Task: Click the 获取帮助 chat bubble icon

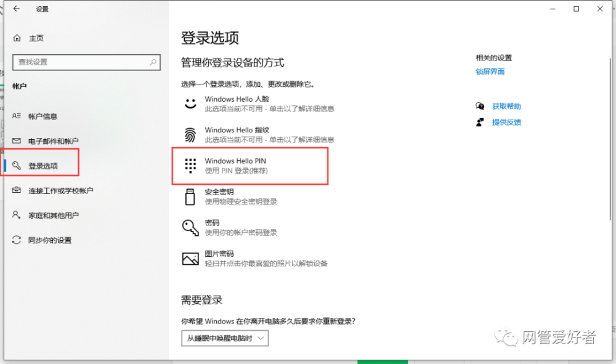Action: pos(480,106)
